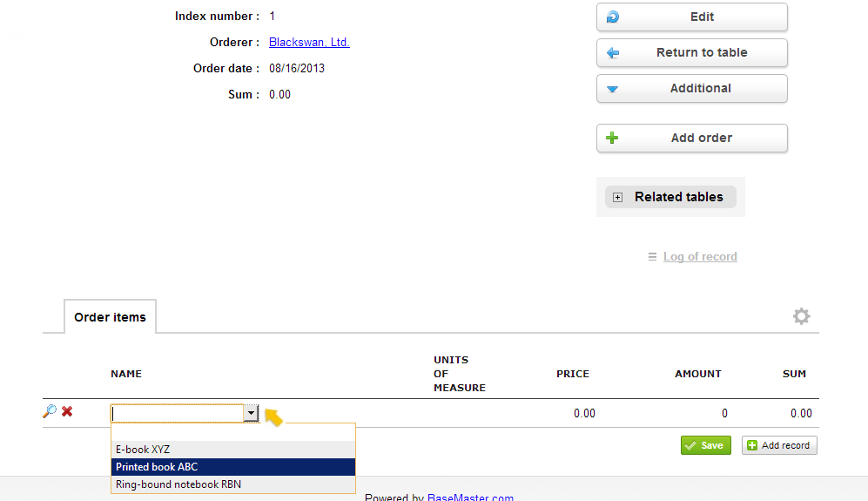Open the Order items gear settings

[x=801, y=316]
